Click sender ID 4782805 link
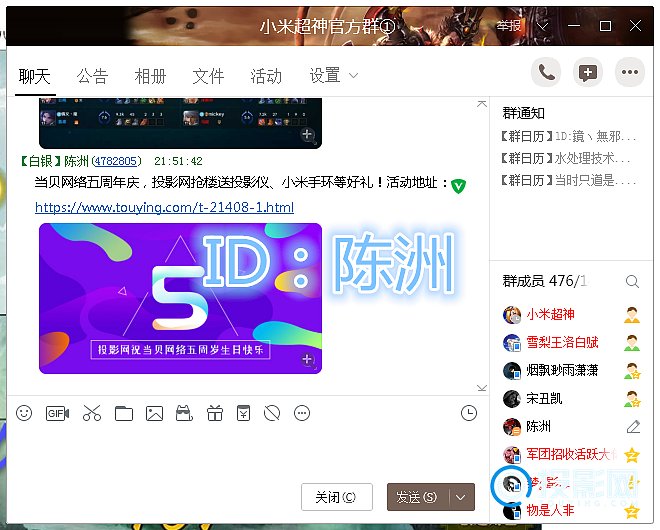 [116, 161]
